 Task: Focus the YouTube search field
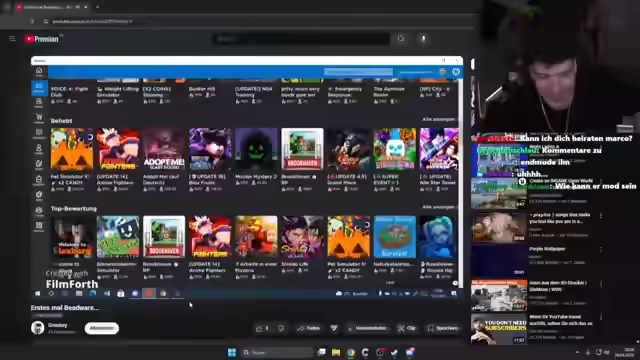[301, 39]
